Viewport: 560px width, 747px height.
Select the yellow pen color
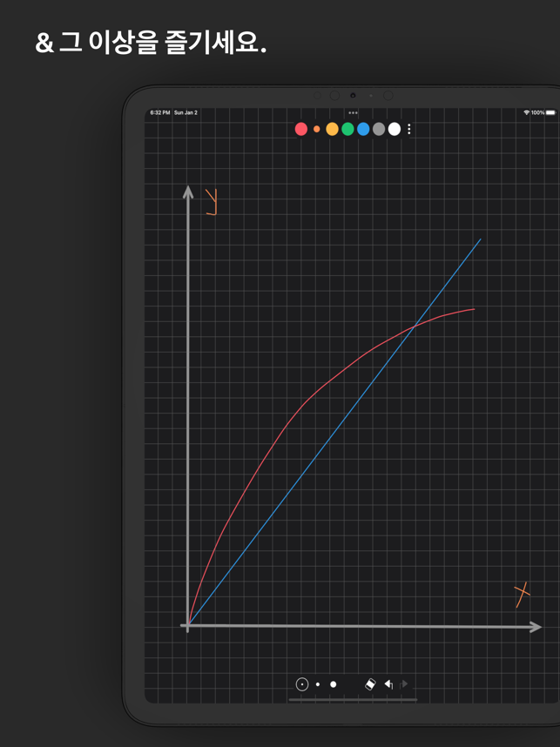[332, 129]
